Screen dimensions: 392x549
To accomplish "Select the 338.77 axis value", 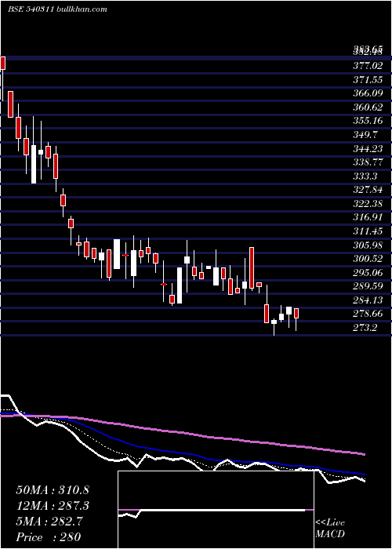I will point(368,162).
